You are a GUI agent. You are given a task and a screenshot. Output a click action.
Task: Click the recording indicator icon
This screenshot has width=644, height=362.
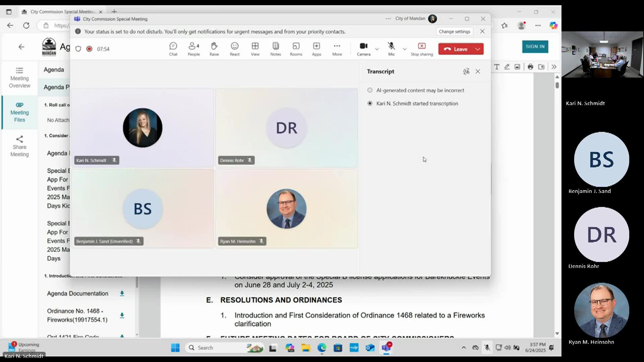(89, 49)
